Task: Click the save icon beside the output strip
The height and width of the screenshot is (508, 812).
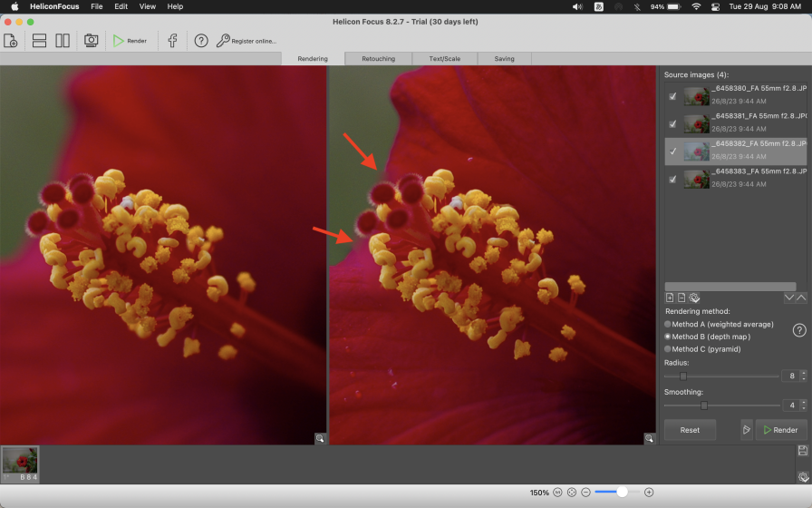Action: (803, 451)
